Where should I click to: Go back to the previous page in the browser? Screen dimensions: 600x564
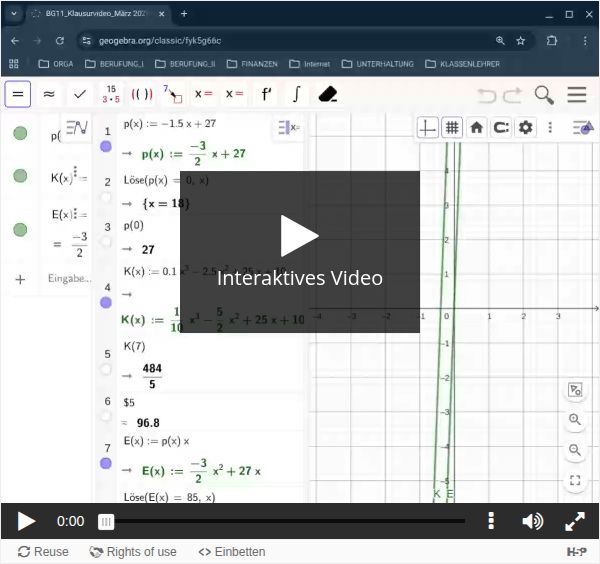15,41
